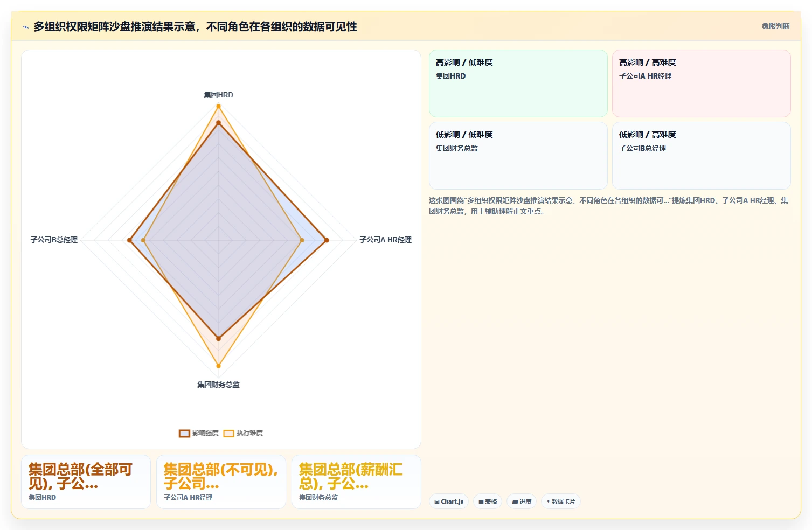Viewport: 812px width, 530px height.
Task: Click brown data point near 子公司A HR经理 axis
Action: pyautogui.click(x=327, y=240)
